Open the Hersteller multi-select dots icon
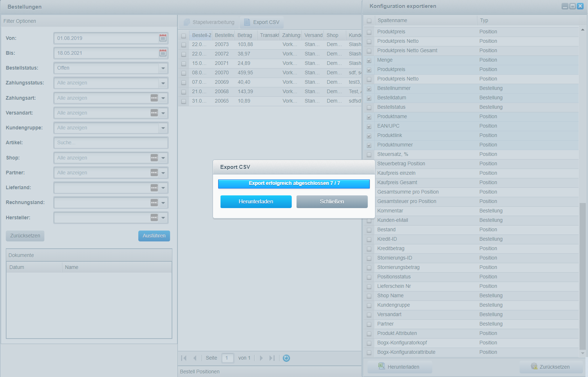This screenshot has width=588, height=377. click(154, 217)
